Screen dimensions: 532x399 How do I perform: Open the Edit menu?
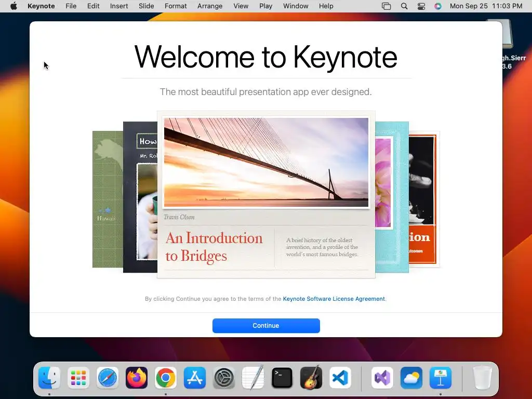94,6
